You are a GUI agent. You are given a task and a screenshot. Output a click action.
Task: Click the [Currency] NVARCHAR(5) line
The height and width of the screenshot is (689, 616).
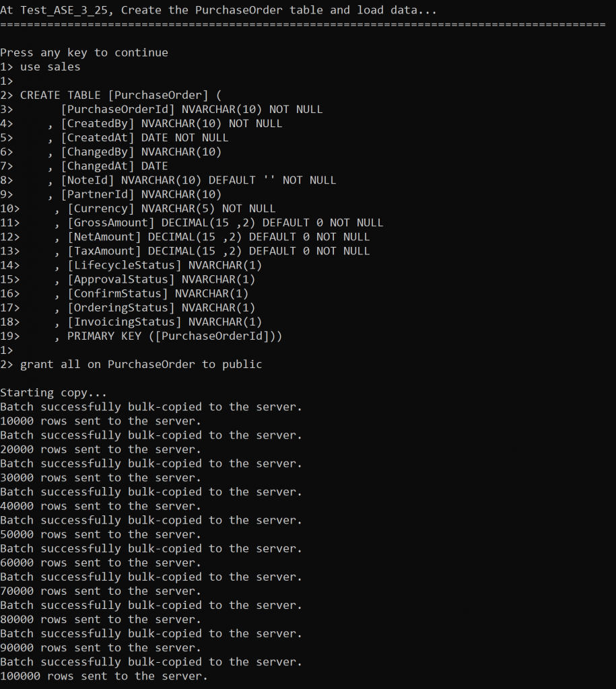[165, 209]
